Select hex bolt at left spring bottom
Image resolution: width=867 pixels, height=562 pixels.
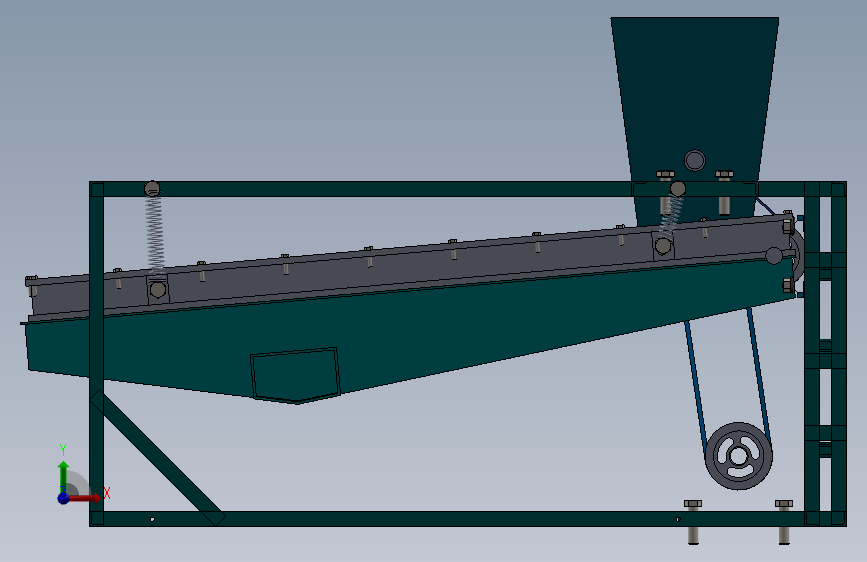158,290
